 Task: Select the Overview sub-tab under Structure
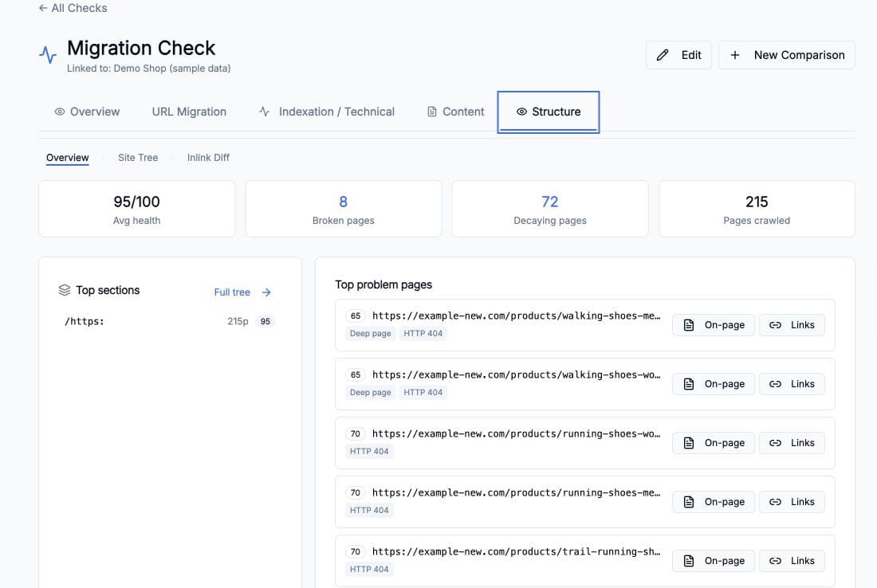pyautogui.click(x=67, y=158)
